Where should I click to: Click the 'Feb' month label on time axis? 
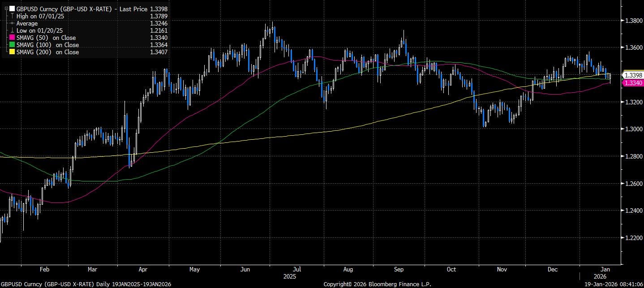tap(44, 270)
